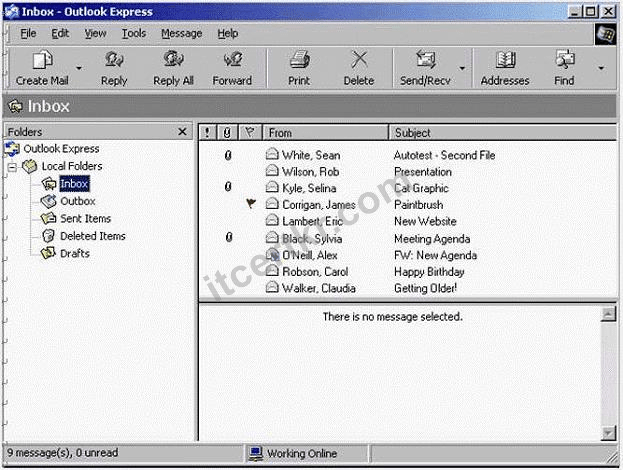Open the Message menu
623x470 pixels.
point(182,33)
